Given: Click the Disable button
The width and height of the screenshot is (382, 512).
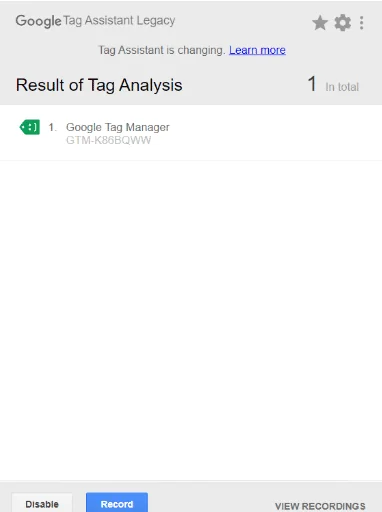Looking at the screenshot, I should [x=42, y=503].
